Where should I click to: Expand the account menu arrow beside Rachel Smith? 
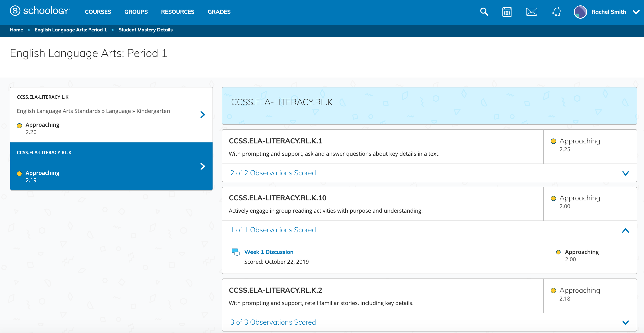636,12
